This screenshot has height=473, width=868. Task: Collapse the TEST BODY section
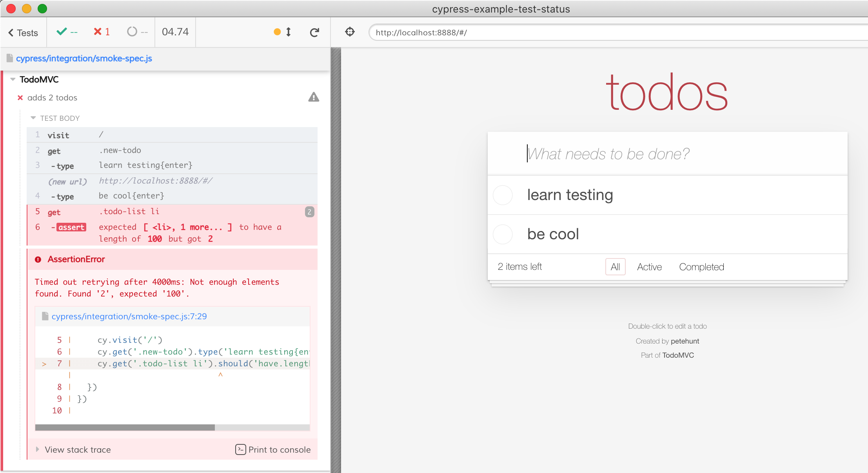33,118
